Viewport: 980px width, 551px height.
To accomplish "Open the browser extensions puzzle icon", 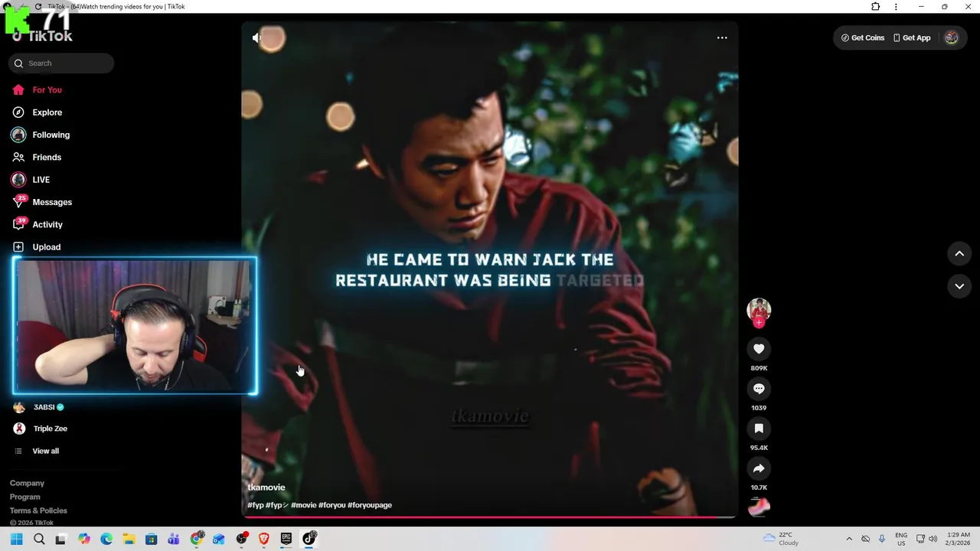I will [x=876, y=6].
